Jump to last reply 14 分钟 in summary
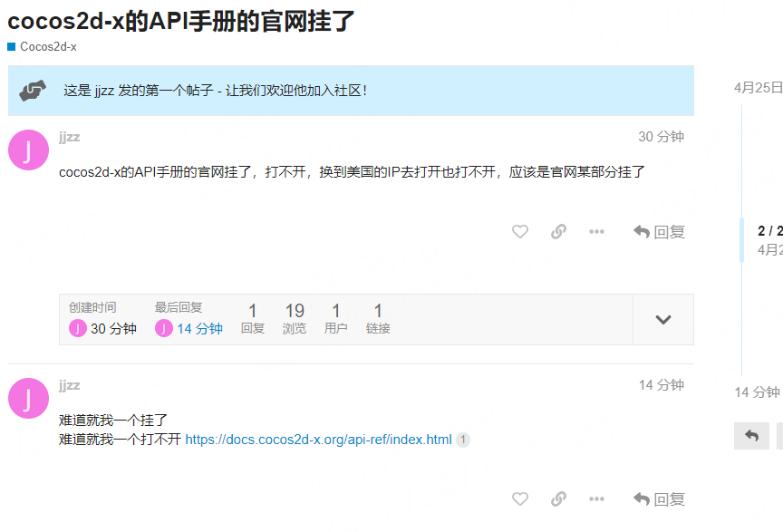This screenshot has height=532, width=783. point(199,329)
